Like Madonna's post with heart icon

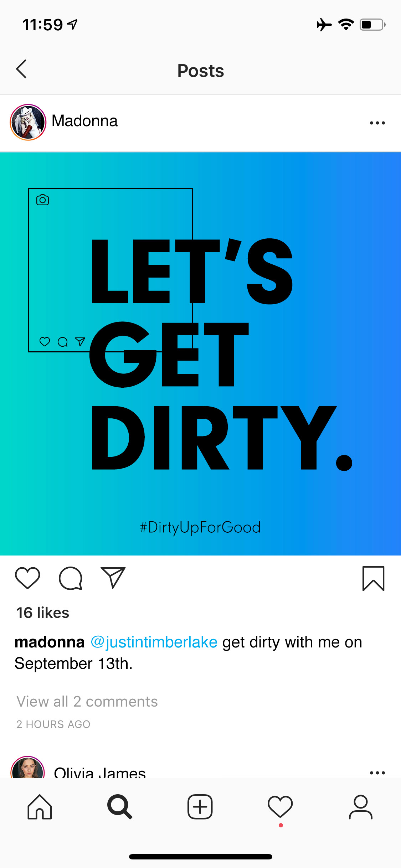pos(27,578)
